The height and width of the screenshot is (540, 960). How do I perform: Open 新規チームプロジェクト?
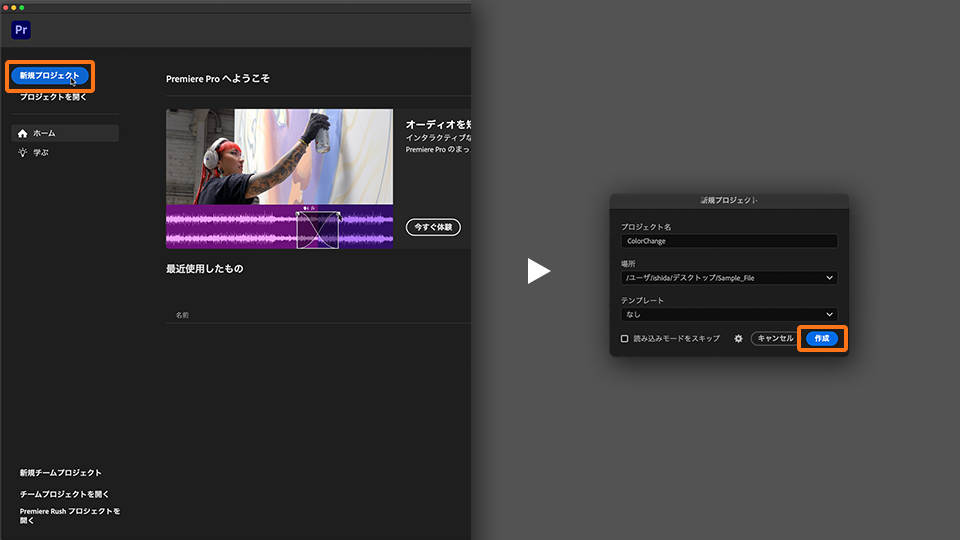61,473
